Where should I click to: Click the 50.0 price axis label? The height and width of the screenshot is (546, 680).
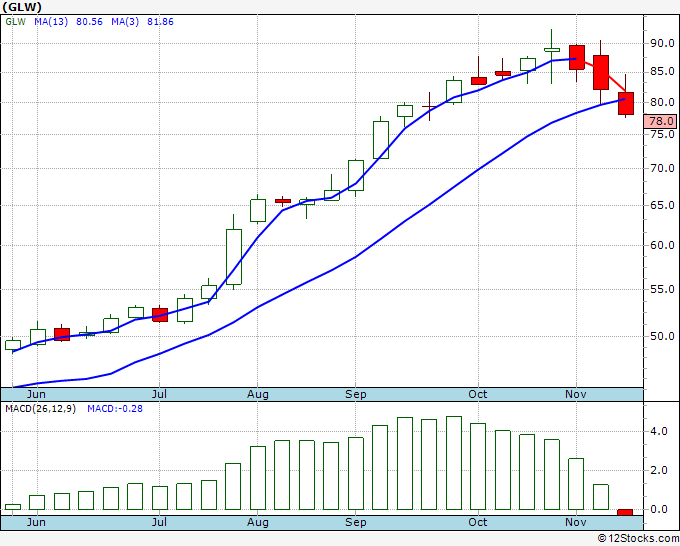(x=662, y=336)
